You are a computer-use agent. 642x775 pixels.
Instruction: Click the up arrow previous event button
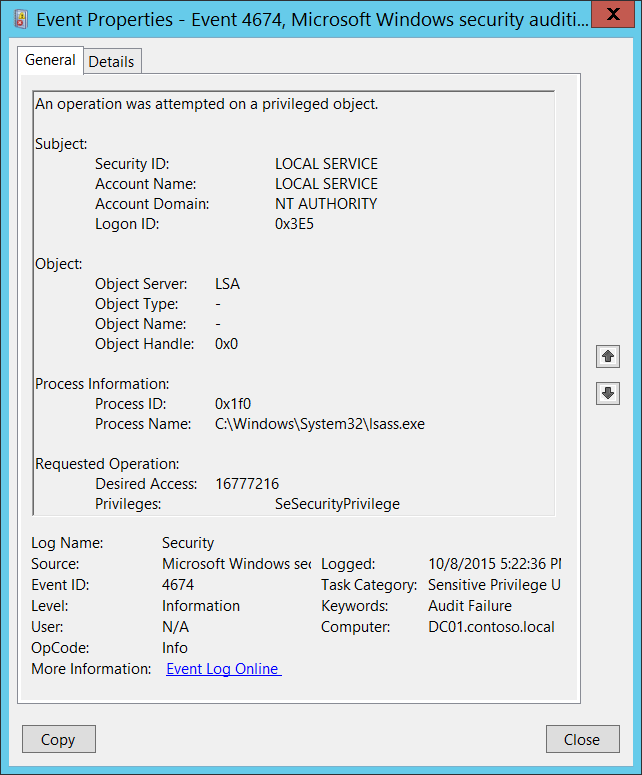pos(607,356)
